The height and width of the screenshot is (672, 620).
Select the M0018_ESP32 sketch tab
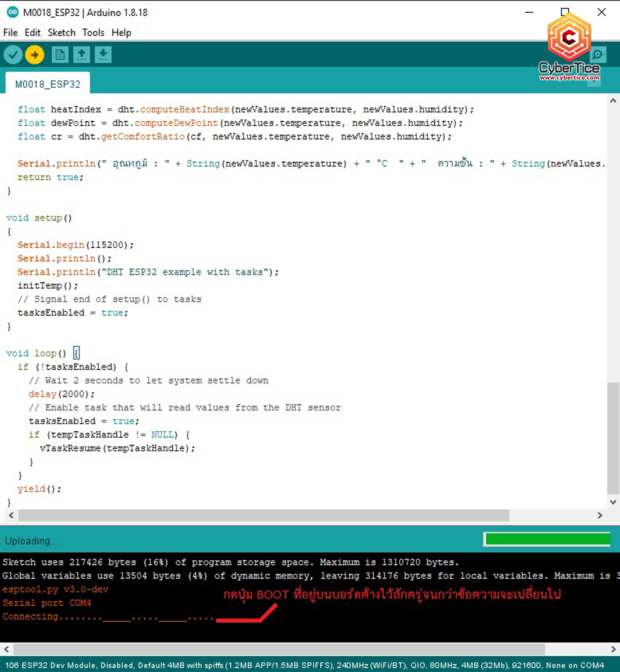(x=48, y=84)
